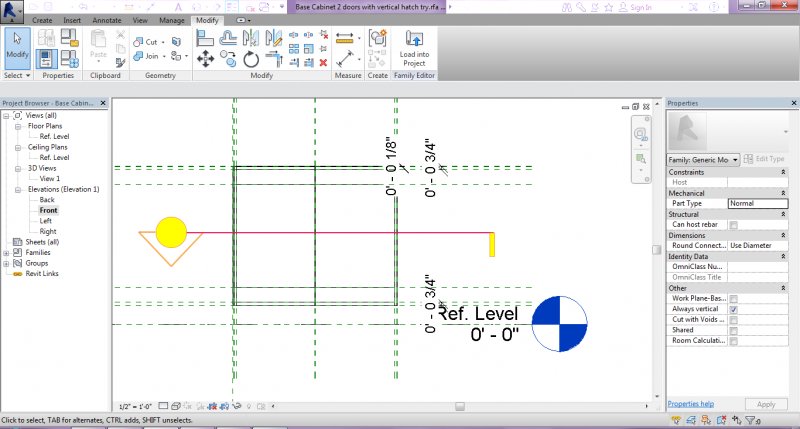Image resolution: width=800 pixels, height=429 pixels.
Task: Click the red Delete icon
Action: pyautogui.click(x=323, y=62)
